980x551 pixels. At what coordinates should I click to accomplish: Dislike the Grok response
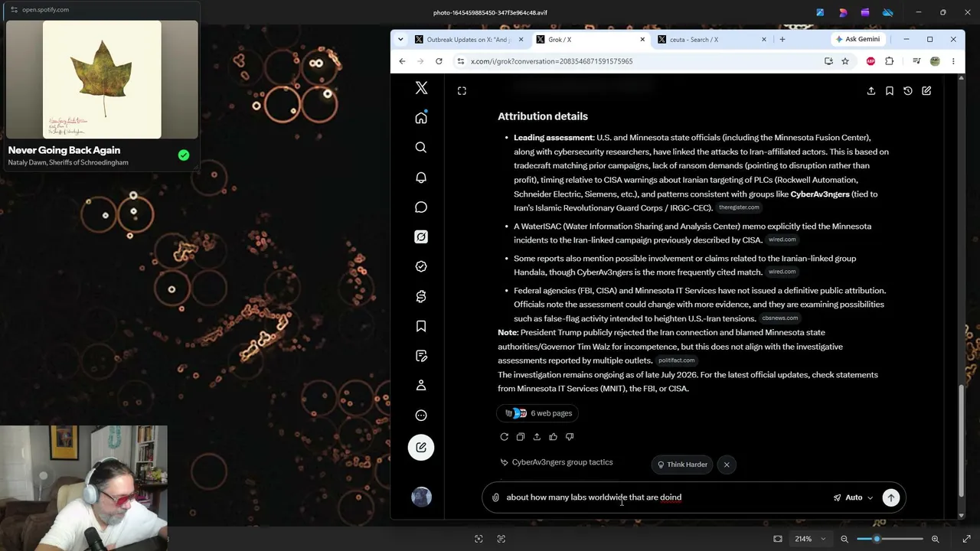click(570, 437)
